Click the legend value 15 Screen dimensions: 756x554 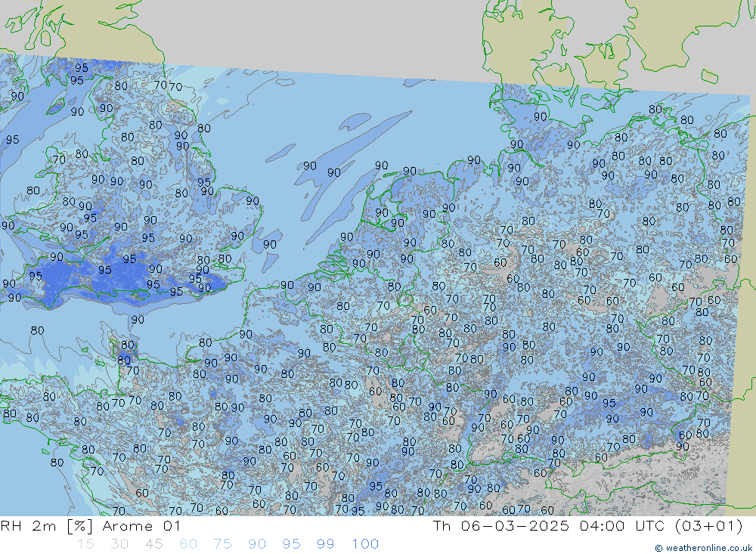coord(85,544)
